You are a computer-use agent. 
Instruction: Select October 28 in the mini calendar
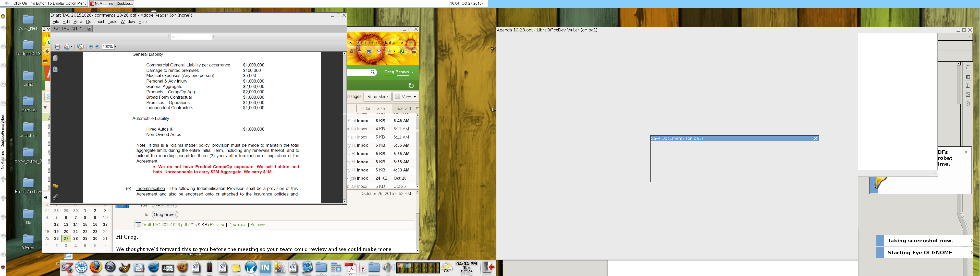tap(75, 239)
